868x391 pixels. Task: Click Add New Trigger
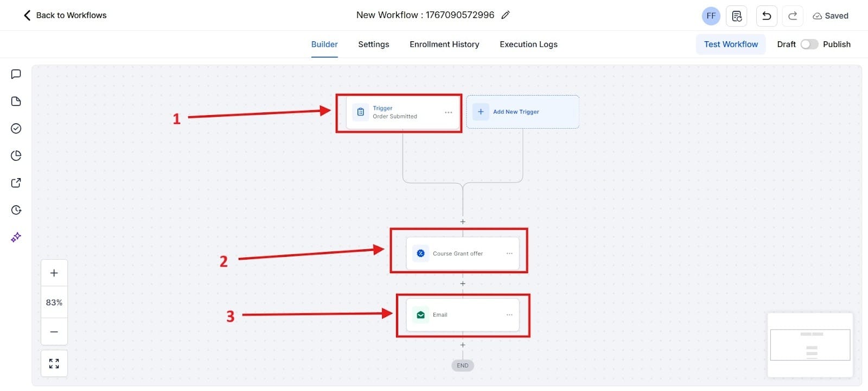tap(522, 112)
